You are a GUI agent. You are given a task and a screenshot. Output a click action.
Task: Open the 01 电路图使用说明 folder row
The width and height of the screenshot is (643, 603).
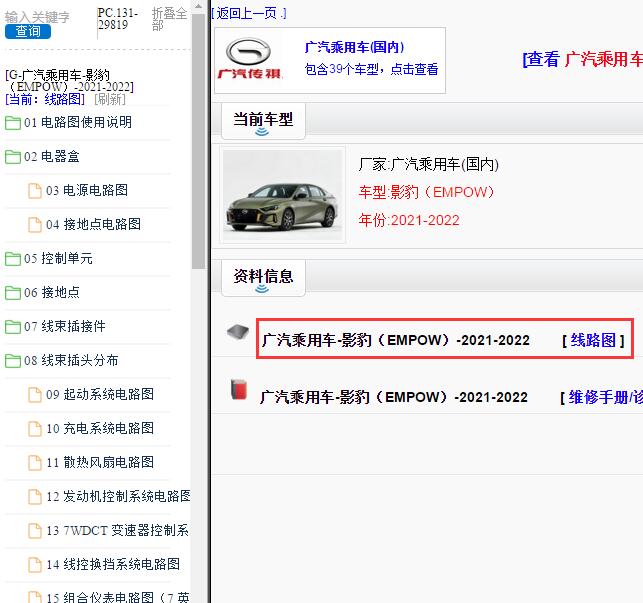[78, 122]
